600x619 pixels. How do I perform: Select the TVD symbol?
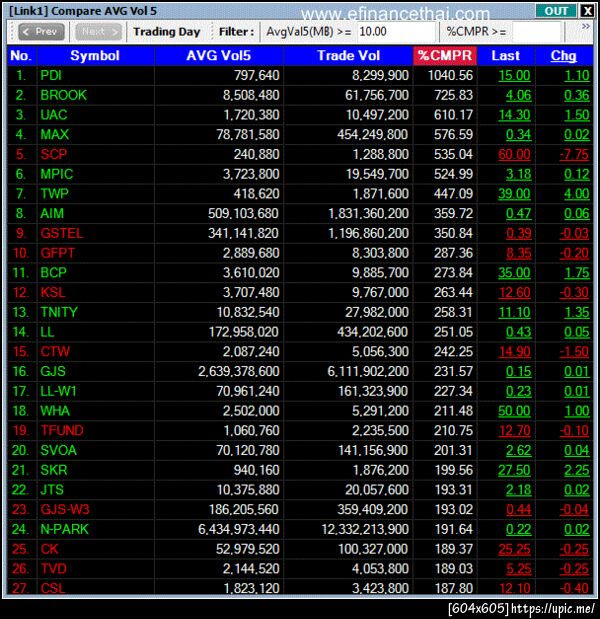tap(54, 568)
